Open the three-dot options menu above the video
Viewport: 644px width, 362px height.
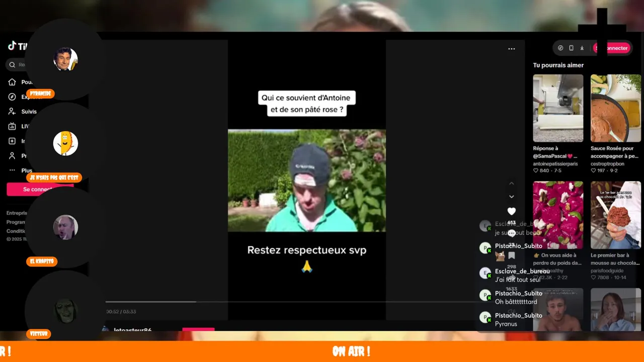tap(512, 49)
